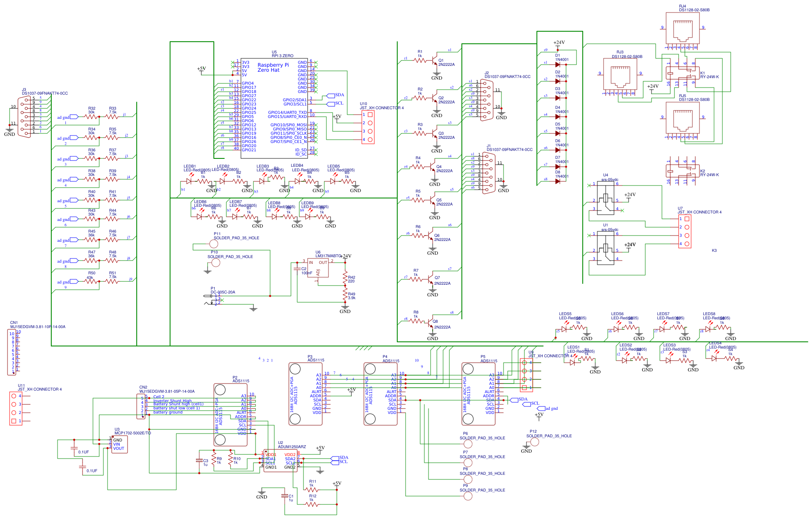Select the CN1 ten-pin terminal connector

(12, 352)
